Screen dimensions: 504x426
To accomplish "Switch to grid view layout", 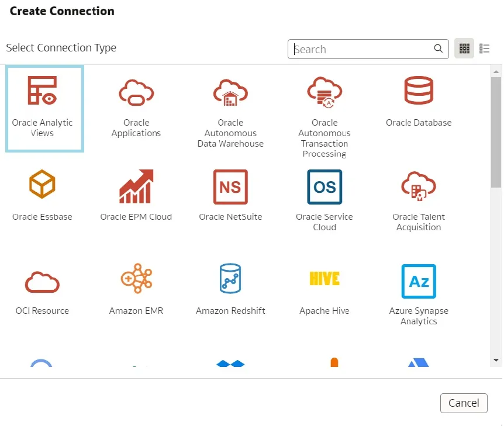I will pyautogui.click(x=464, y=49).
